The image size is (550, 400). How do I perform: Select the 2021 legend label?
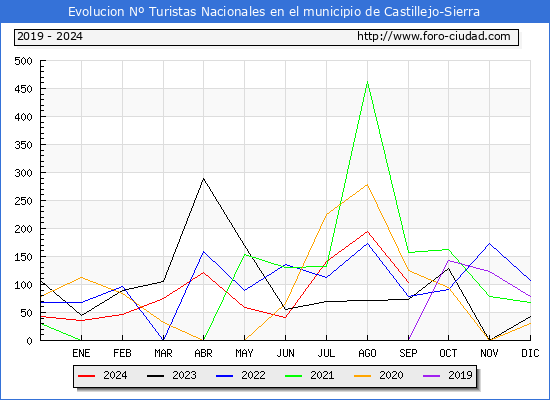[322, 375]
